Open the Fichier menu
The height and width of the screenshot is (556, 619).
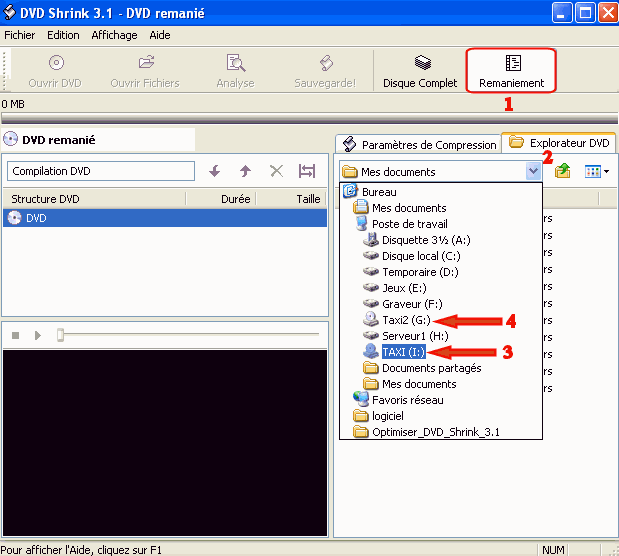19,35
